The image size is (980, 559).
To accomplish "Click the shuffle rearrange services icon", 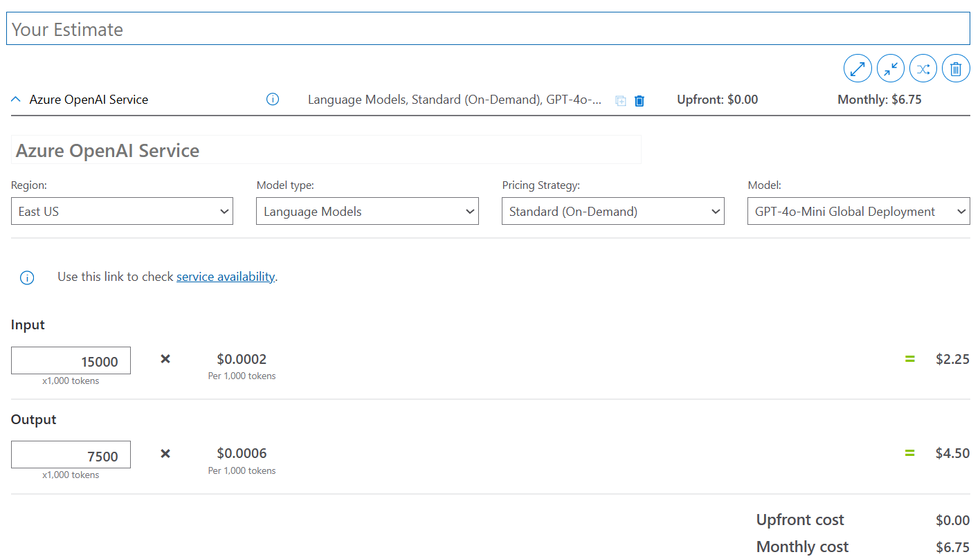I will [923, 68].
